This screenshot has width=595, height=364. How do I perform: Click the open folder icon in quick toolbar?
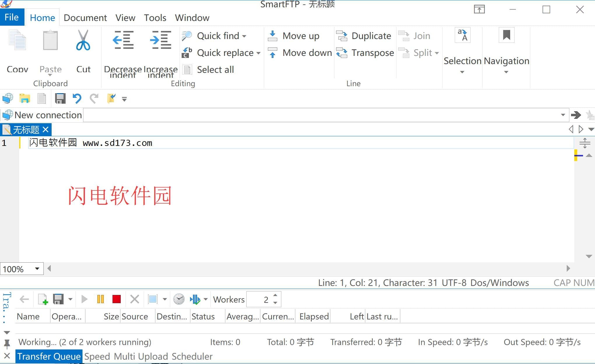pos(25,98)
